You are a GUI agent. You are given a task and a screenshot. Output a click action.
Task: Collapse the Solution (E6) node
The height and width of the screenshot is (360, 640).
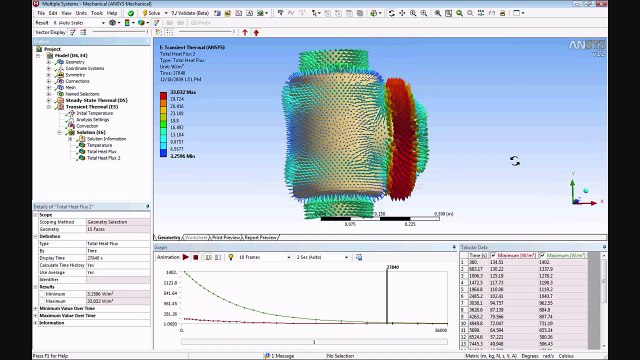tap(59, 133)
